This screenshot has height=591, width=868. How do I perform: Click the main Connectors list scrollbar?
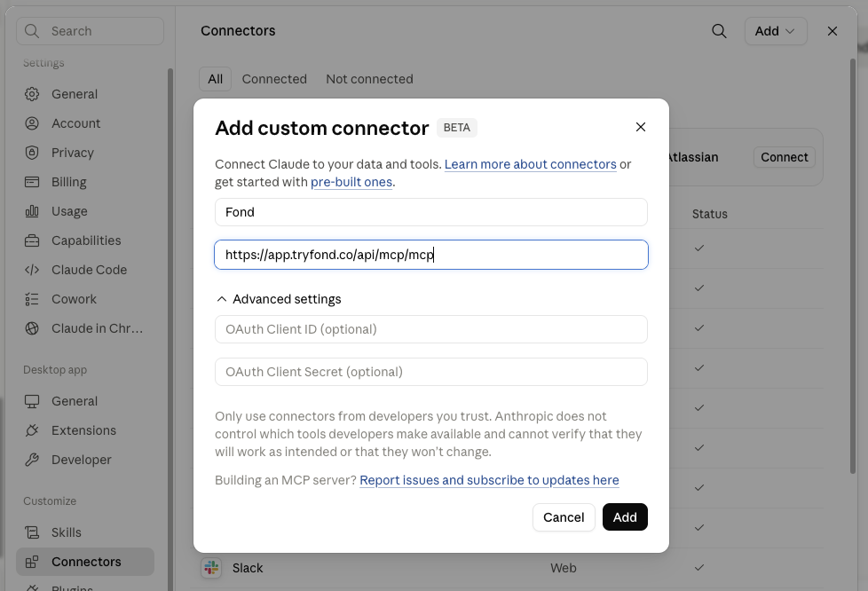pyautogui.click(x=853, y=265)
